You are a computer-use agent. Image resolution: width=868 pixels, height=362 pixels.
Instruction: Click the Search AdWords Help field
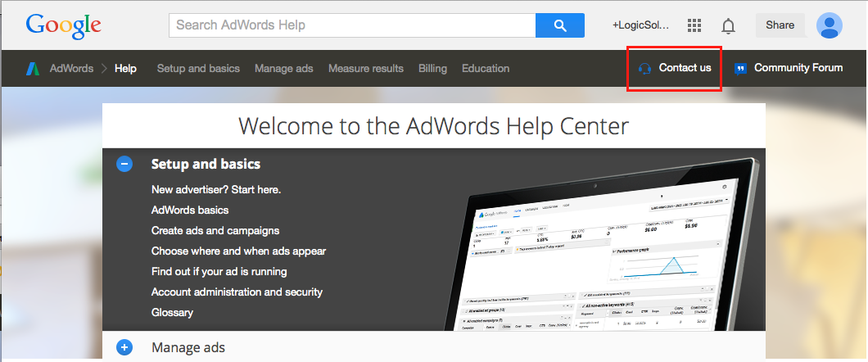(352, 25)
